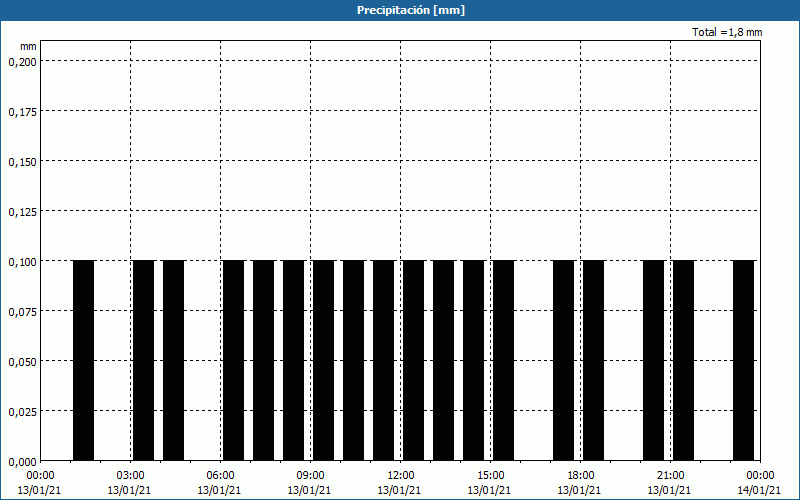Screen dimensions: 800x500
Task: Select the bar starting at the 03:00 gridline
Action: [x=143, y=361]
